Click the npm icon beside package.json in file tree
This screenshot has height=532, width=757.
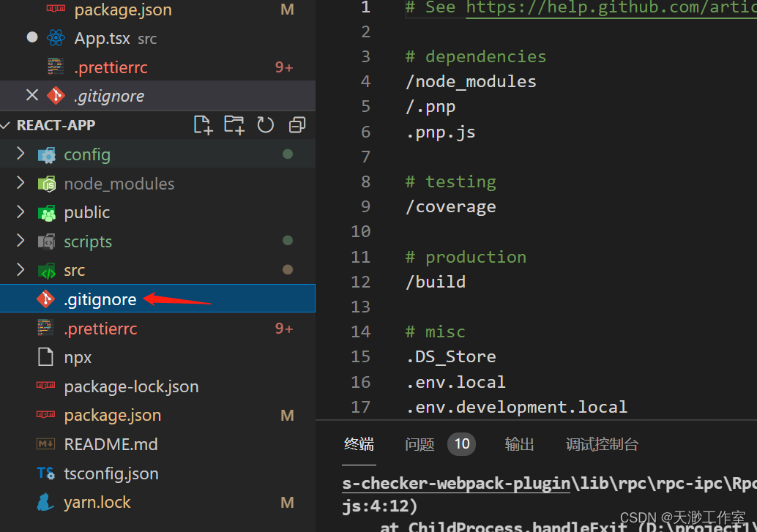(x=46, y=414)
